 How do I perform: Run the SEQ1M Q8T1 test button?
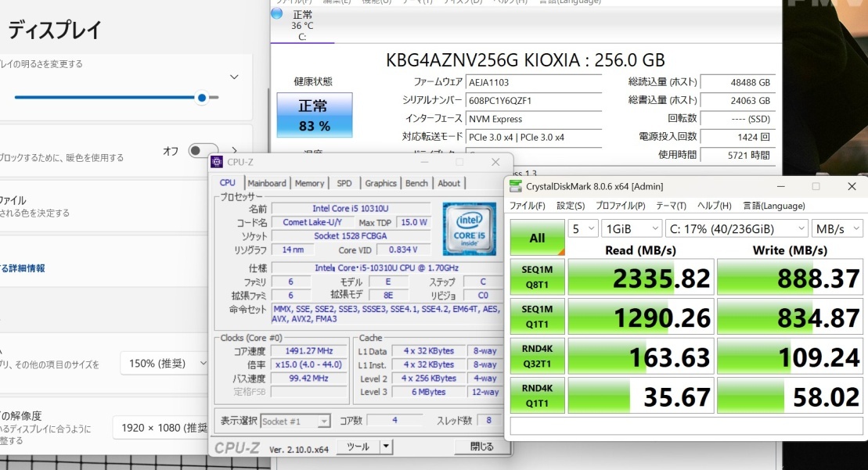tap(537, 277)
